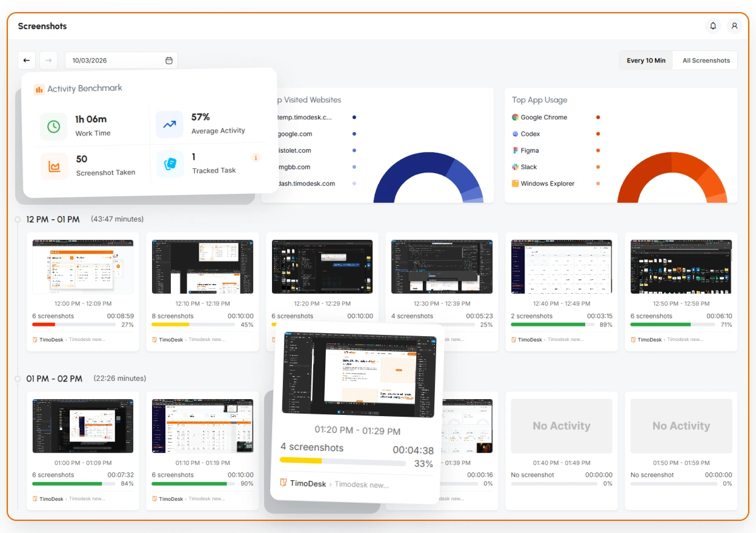Image resolution: width=756 pixels, height=533 pixels.
Task: Click No Activity placeholder for 01:50 PM
Action: coord(681,426)
